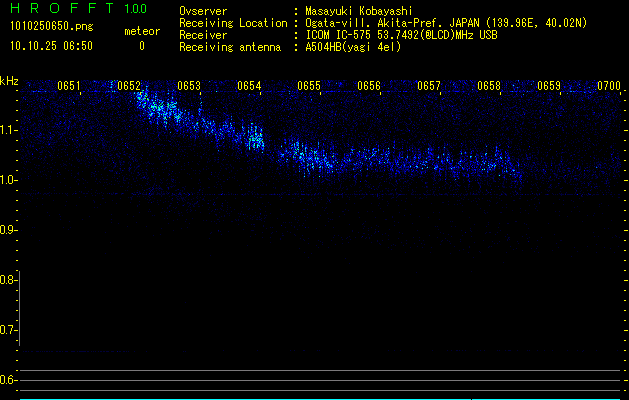Click the 0700 time marker
The image size is (629, 400).
(608, 86)
